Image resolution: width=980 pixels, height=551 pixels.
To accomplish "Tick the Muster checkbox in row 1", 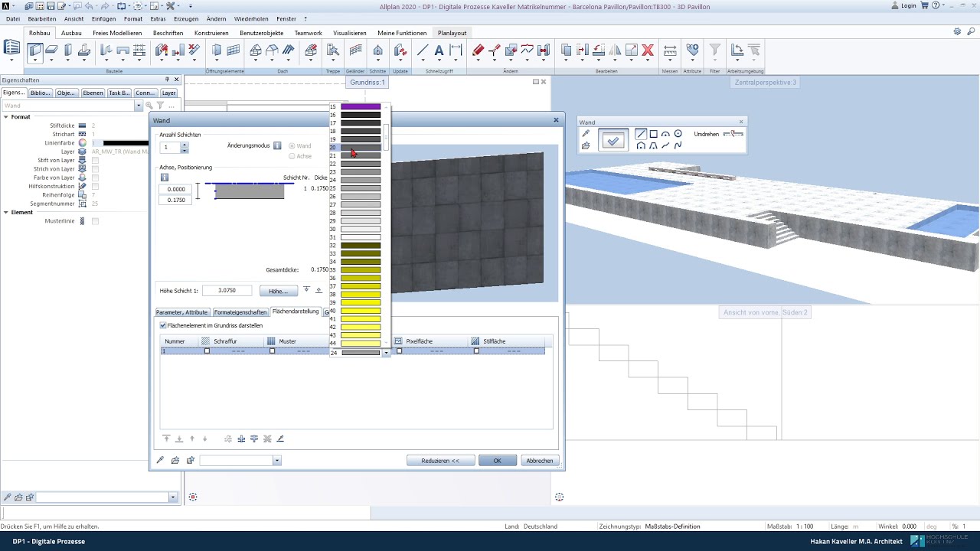I will coord(272,350).
